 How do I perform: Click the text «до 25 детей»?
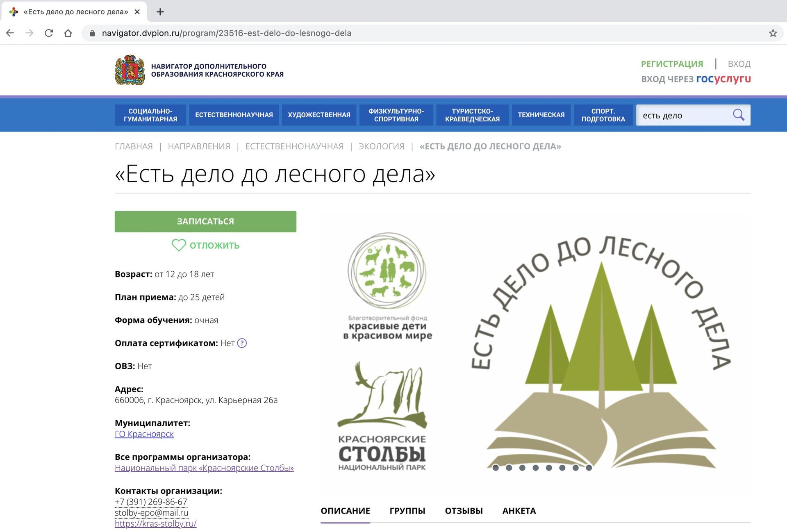[x=201, y=297]
